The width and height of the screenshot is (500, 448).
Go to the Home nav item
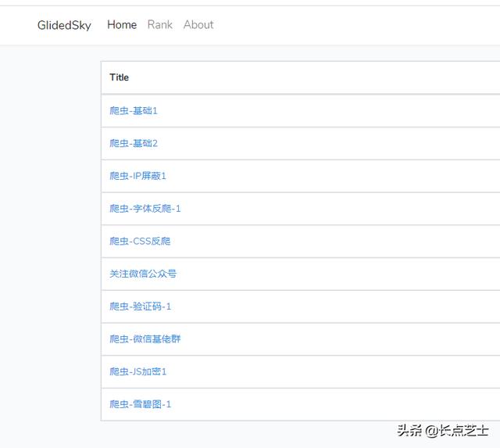point(122,24)
